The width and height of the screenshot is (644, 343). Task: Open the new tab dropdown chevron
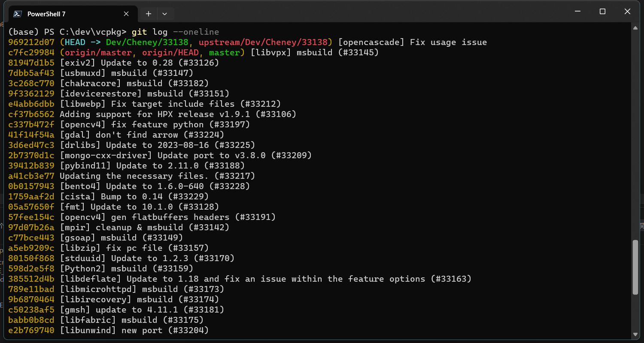click(165, 13)
